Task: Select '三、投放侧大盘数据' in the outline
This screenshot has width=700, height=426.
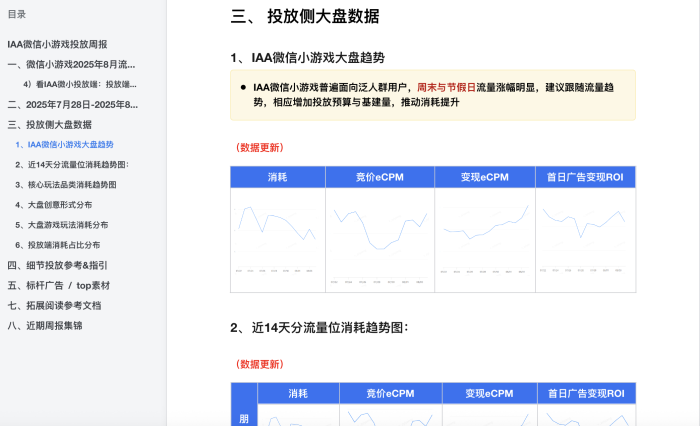Action: click(x=50, y=125)
